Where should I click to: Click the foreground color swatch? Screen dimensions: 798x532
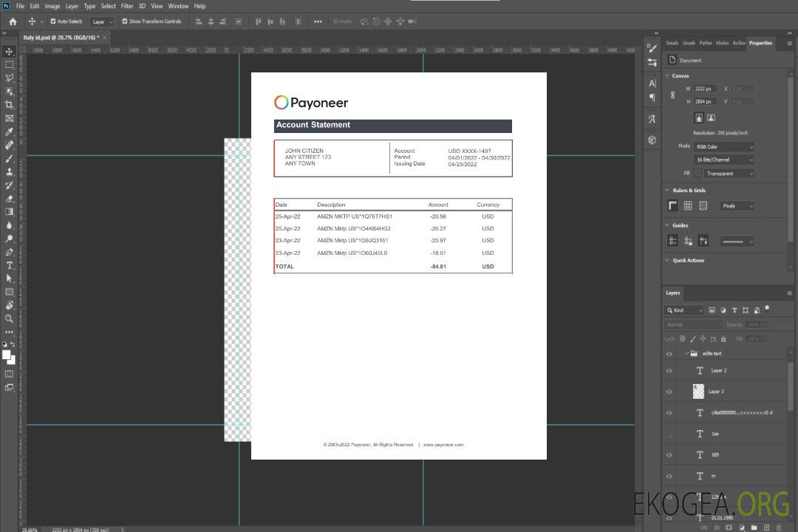(x=6, y=355)
